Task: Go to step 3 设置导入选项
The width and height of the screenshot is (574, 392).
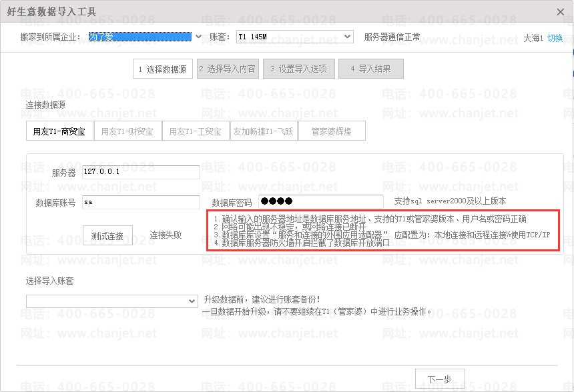Action: tap(299, 69)
